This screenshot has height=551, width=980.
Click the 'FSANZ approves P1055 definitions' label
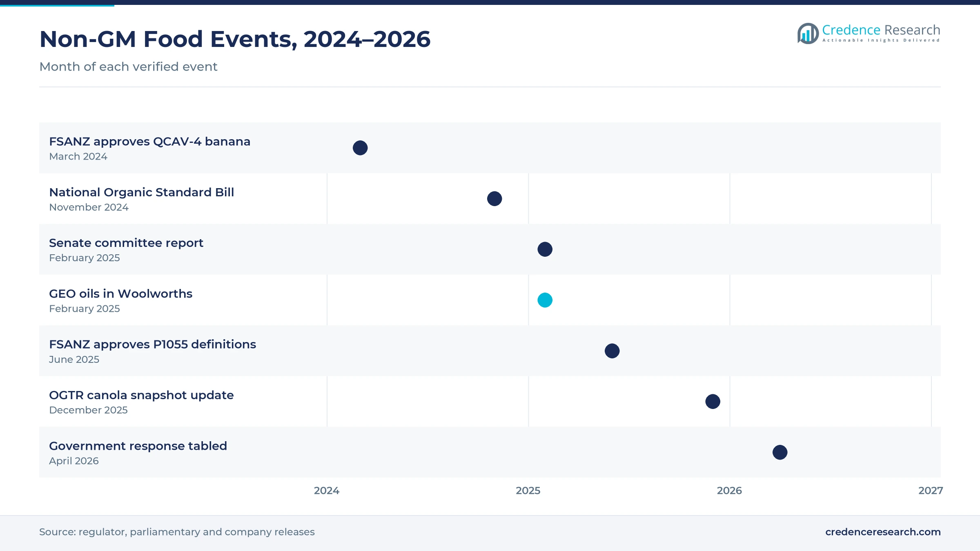(152, 344)
